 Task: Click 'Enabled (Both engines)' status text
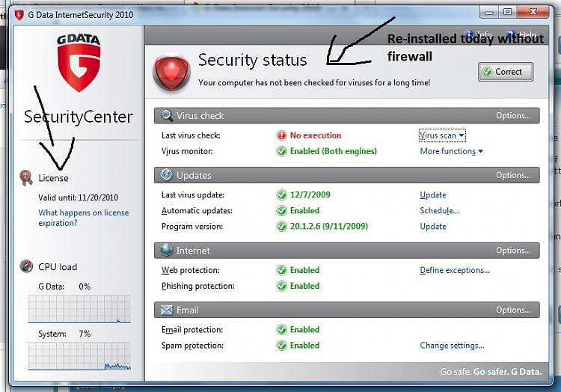coord(333,151)
